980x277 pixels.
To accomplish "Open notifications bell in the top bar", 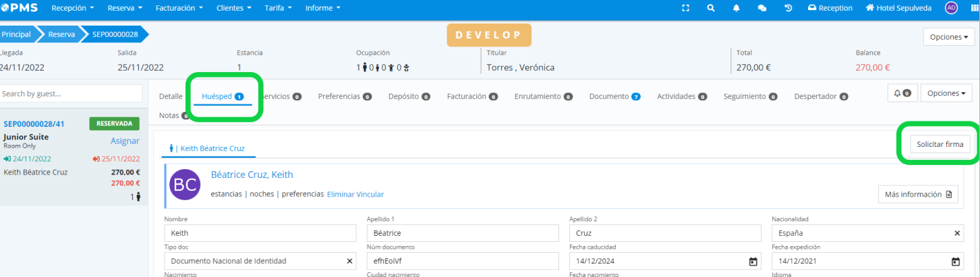I will pos(737,8).
